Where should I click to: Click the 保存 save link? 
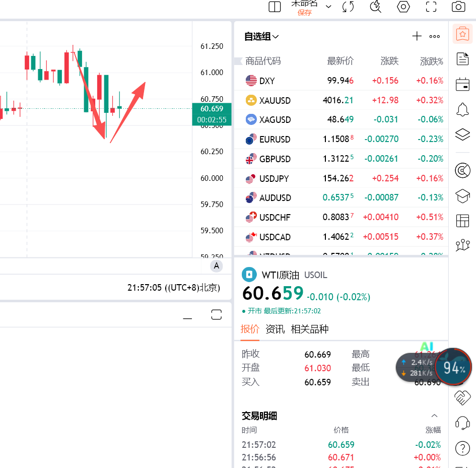pyautogui.click(x=305, y=13)
